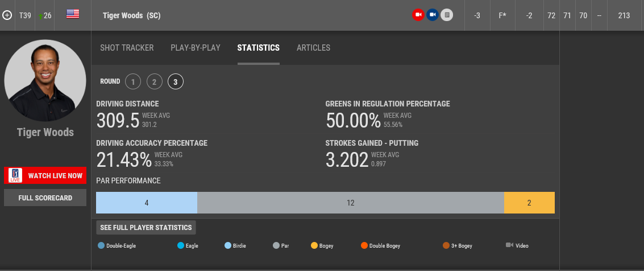Click the yellow bogey bar segment
This screenshot has width=644, height=271.
[529, 203]
